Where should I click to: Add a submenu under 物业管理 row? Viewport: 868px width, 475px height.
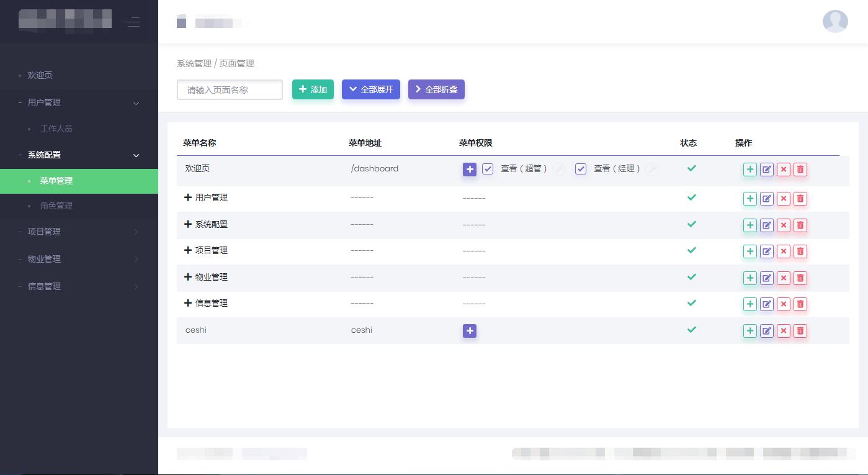click(750, 278)
